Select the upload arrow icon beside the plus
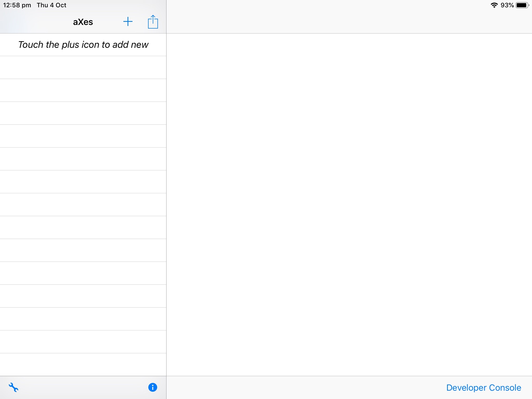The width and height of the screenshot is (532, 399). (x=153, y=22)
